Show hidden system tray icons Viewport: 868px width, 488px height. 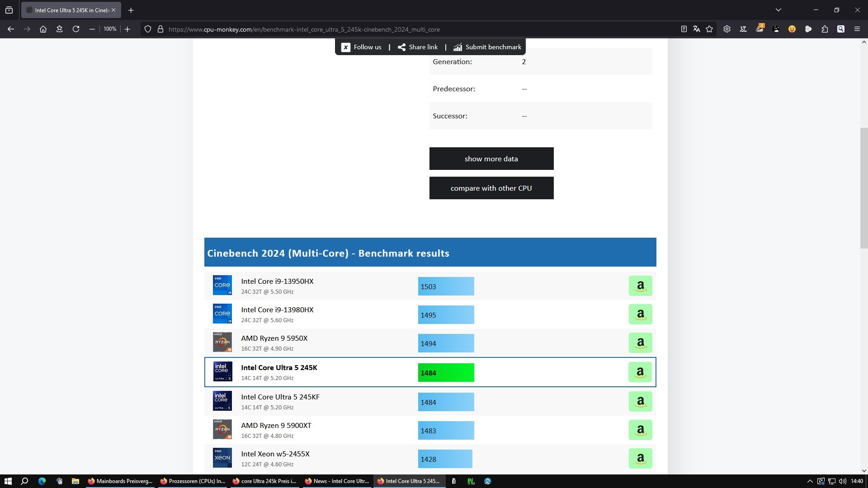[x=810, y=481]
